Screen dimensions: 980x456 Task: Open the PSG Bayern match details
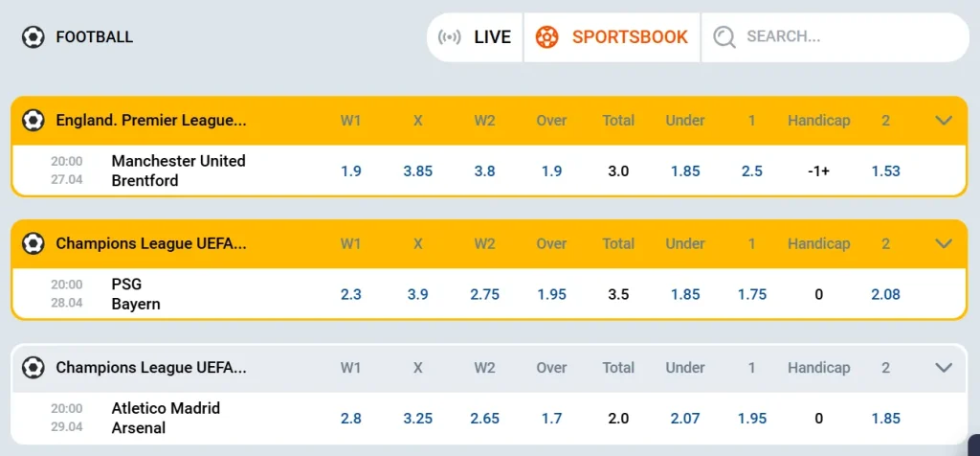[136, 294]
